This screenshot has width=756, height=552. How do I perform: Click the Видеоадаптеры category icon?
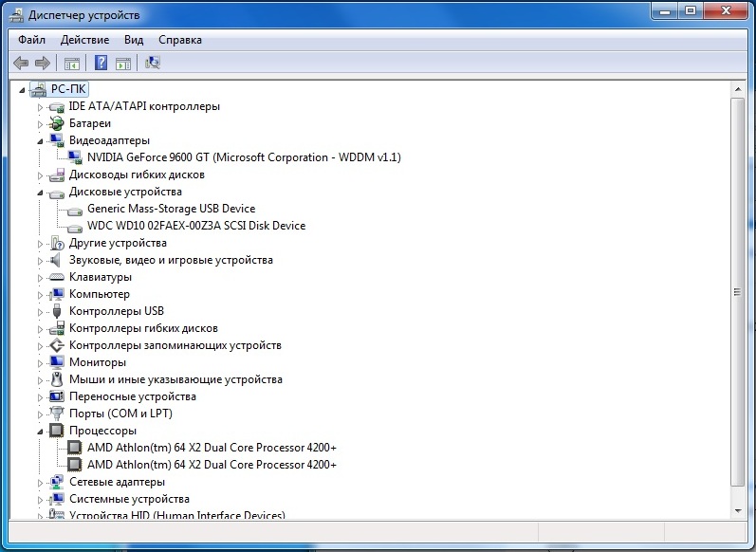pyautogui.click(x=56, y=140)
